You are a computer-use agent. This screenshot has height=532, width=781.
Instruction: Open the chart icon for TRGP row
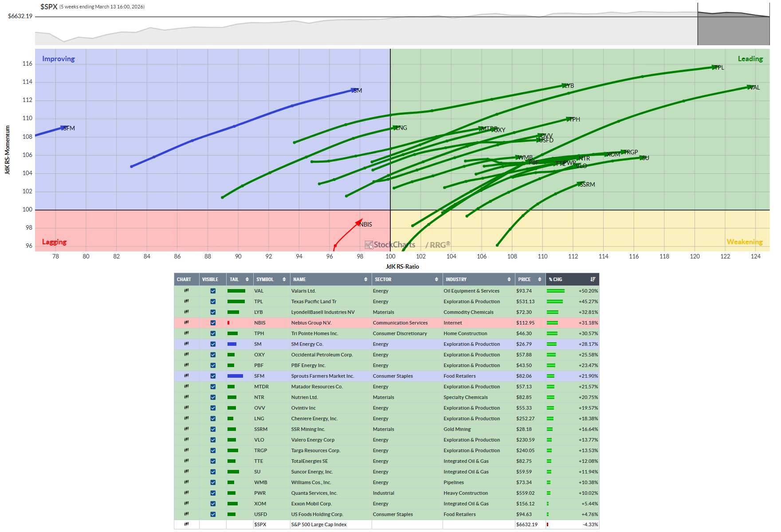pos(187,450)
